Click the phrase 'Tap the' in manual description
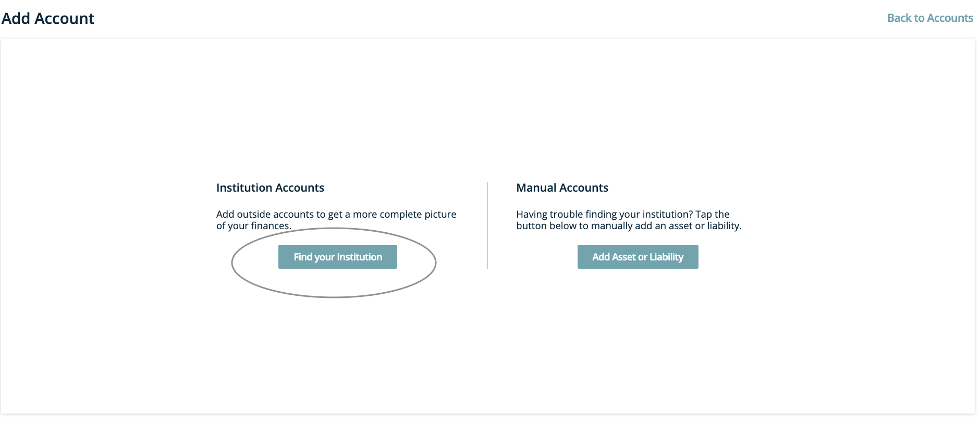The width and height of the screenshot is (980, 425). (x=713, y=214)
